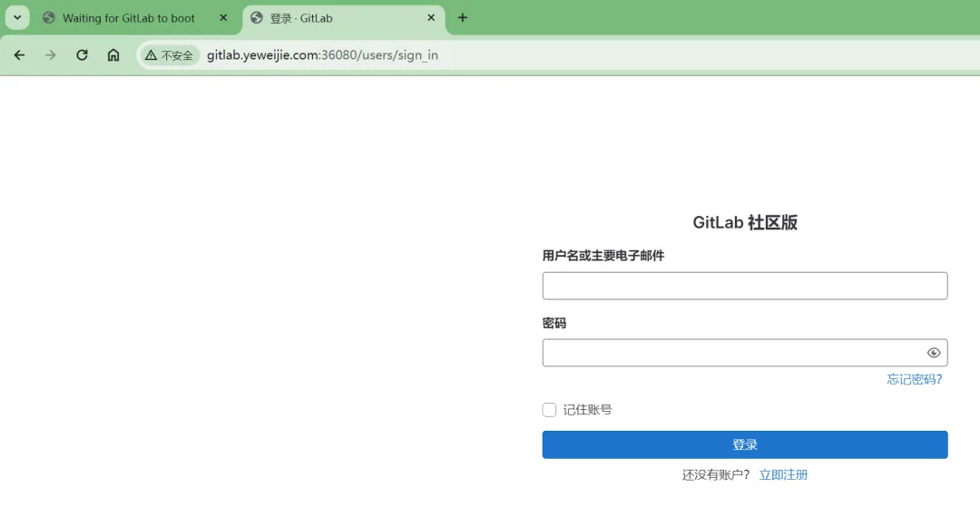Click the 不安全 security warning indicator

(170, 55)
